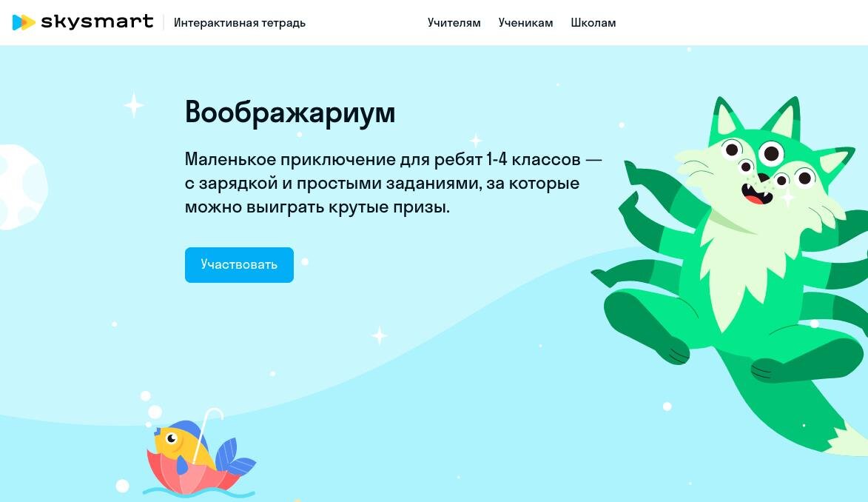Click the yellow fish in the umbrella

[x=180, y=442]
